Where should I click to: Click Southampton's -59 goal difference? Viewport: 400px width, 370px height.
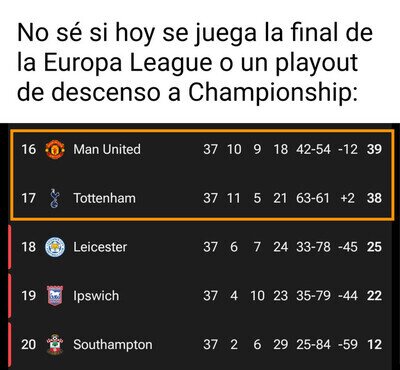pos(348,344)
